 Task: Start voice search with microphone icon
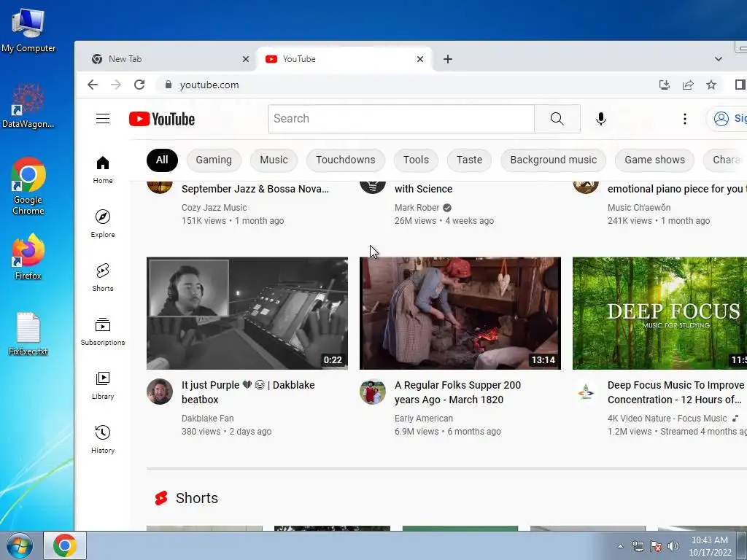[x=601, y=119]
